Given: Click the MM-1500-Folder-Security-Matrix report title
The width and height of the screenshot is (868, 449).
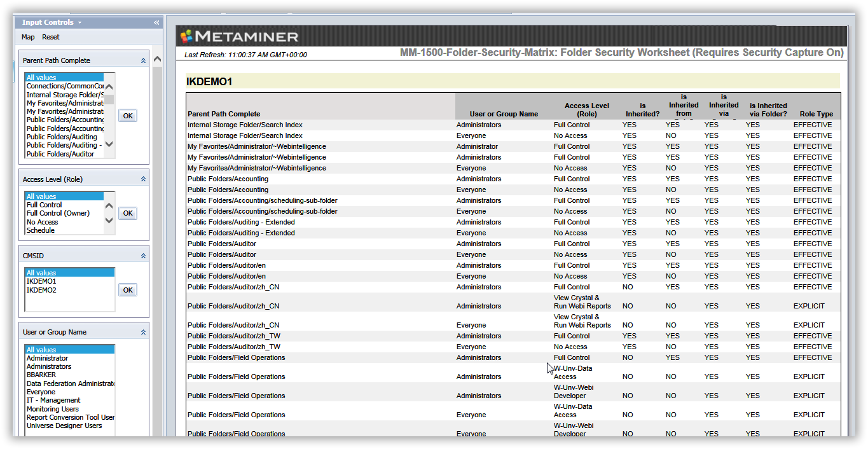Looking at the screenshot, I should coord(621,53).
